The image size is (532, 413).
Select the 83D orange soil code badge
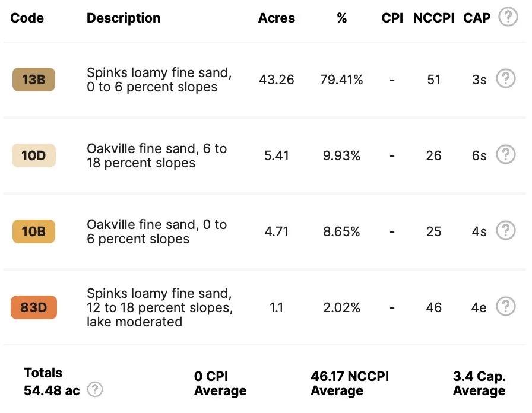tap(34, 307)
